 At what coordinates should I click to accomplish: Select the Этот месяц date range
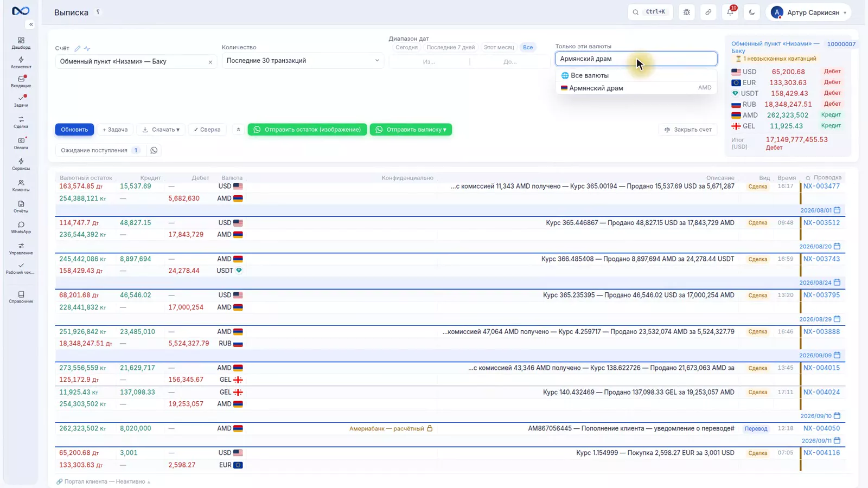tap(499, 47)
